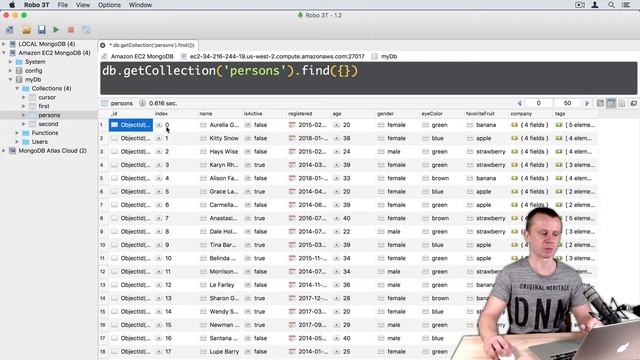640x360 pixels.
Task: Click the favoriteFruit column header
Action: [x=487, y=113]
